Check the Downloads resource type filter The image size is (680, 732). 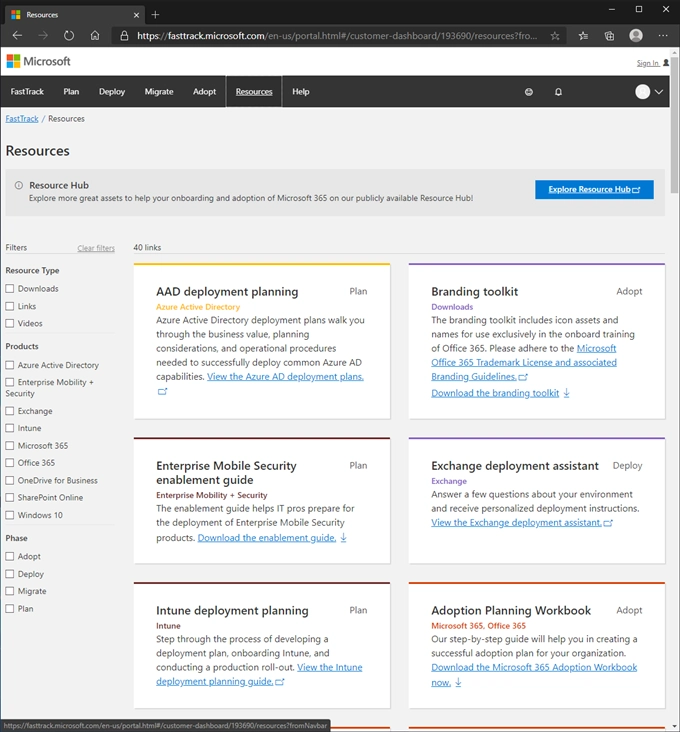point(10,289)
